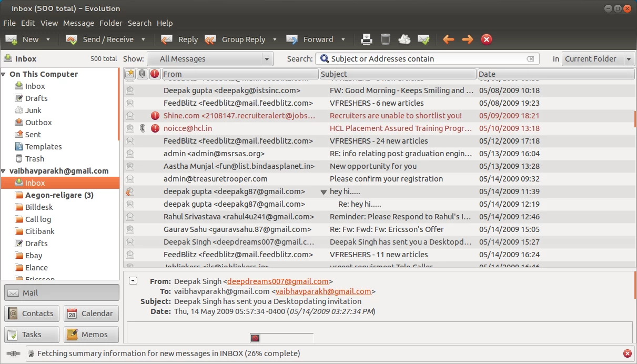Click the Forward envelope icon
This screenshot has width=637, height=364.
tap(292, 39)
